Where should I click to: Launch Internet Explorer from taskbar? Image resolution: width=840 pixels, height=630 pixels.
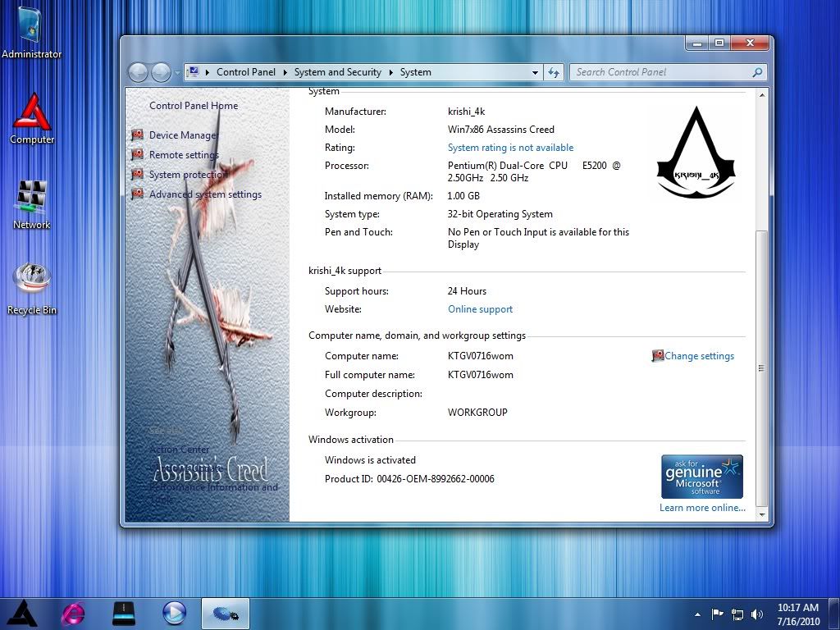tap(73, 614)
